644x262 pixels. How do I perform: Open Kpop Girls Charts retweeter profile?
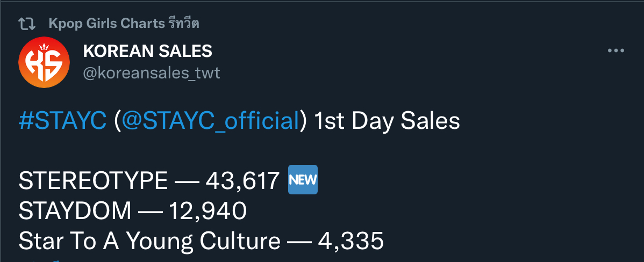[x=106, y=24]
